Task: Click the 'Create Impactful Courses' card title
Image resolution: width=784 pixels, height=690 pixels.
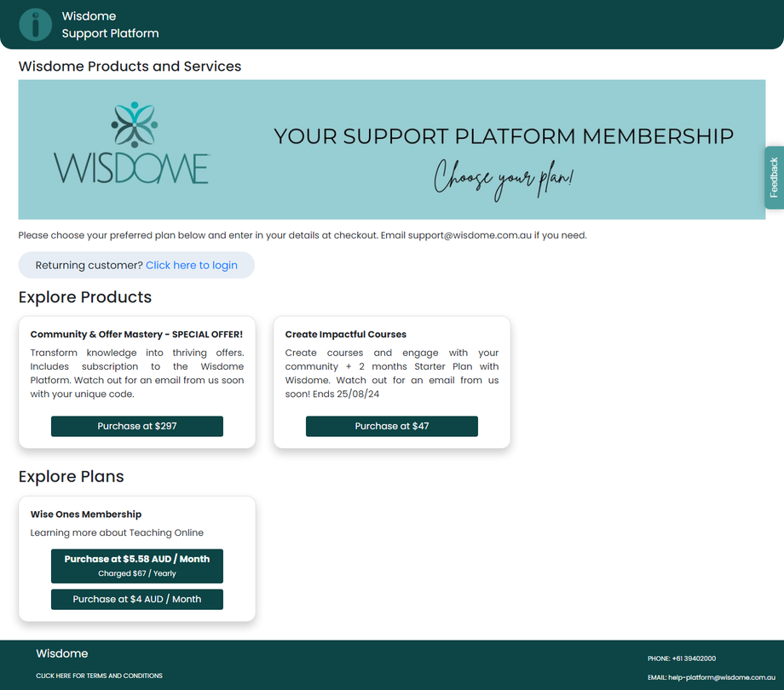Action: coord(345,334)
